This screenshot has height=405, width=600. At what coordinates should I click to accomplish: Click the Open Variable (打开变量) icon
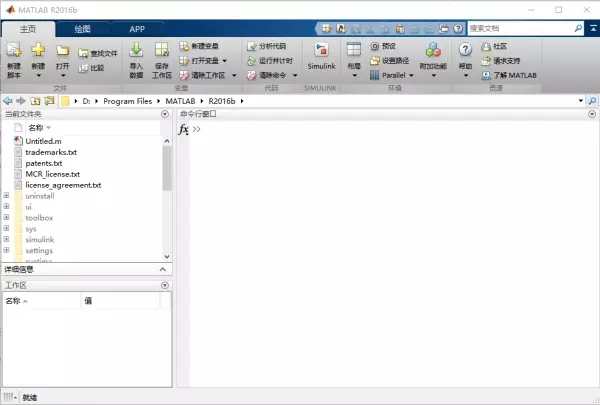[184, 61]
